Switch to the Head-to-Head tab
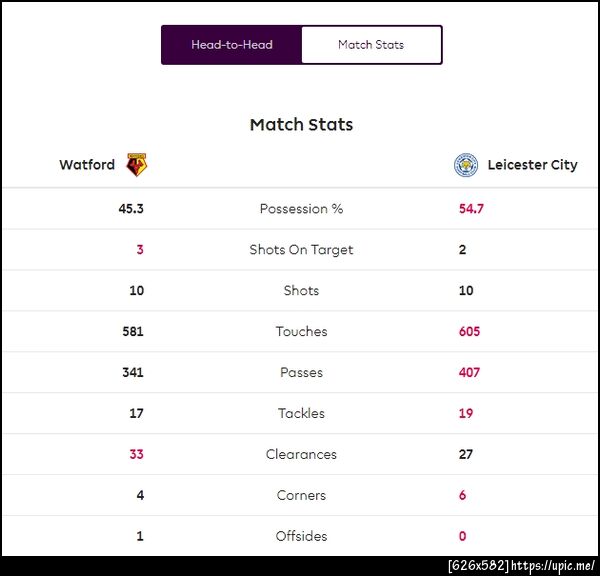Screen dimensions: 600x576 point(232,45)
